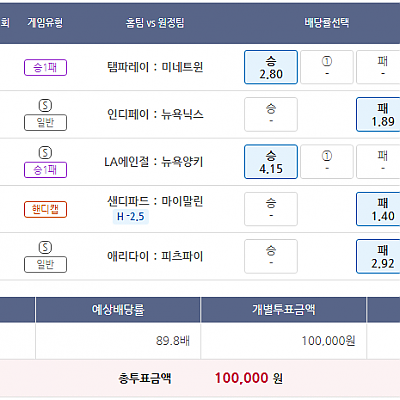Select the ① draw option for 탬파레이
The height and width of the screenshot is (400, 400).
coord(327,67)
